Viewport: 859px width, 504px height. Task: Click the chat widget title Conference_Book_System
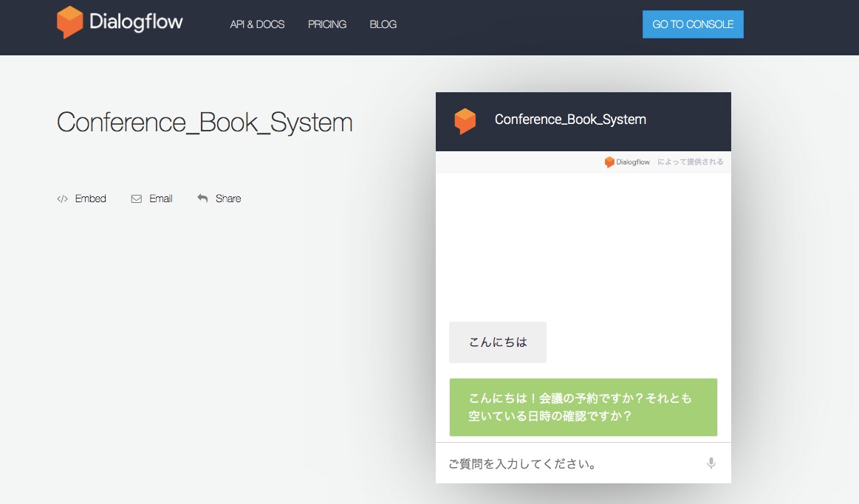570,120
